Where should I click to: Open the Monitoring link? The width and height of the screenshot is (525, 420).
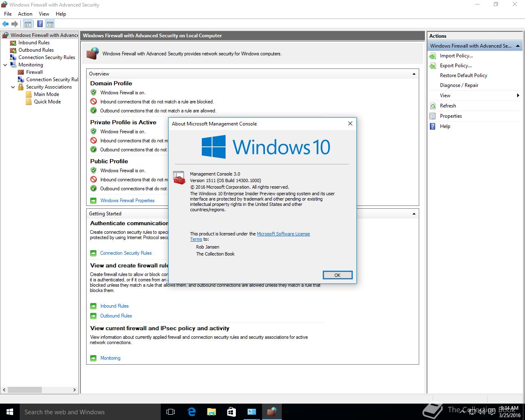pos(110,358)
